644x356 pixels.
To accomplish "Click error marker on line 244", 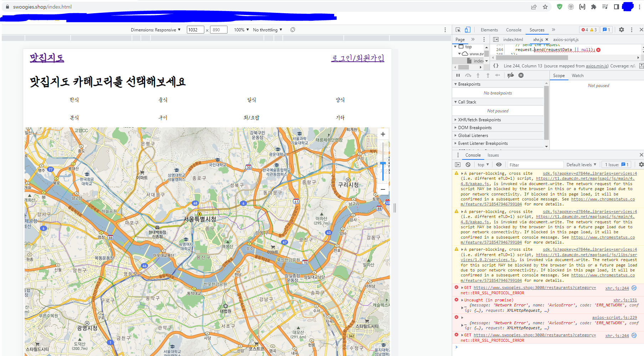I will pyautogui.click(x=598, y=50).
